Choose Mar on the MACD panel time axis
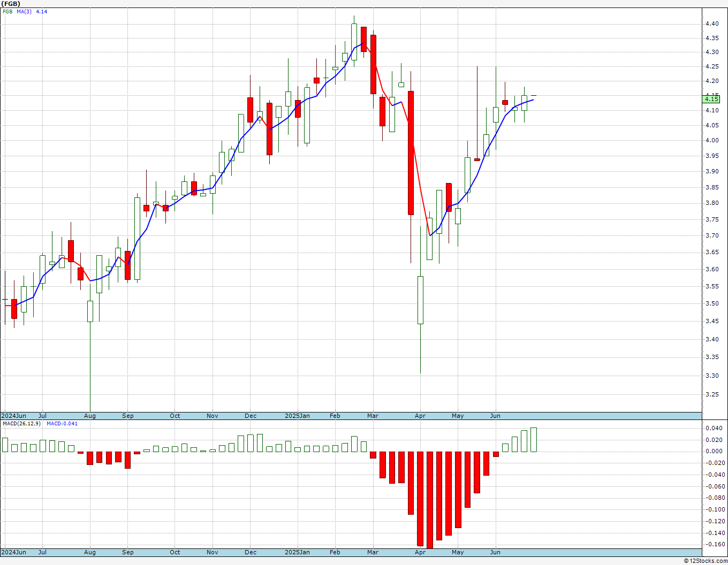The width and height of the screenshot is (728, 565). (x=373, y=552)
